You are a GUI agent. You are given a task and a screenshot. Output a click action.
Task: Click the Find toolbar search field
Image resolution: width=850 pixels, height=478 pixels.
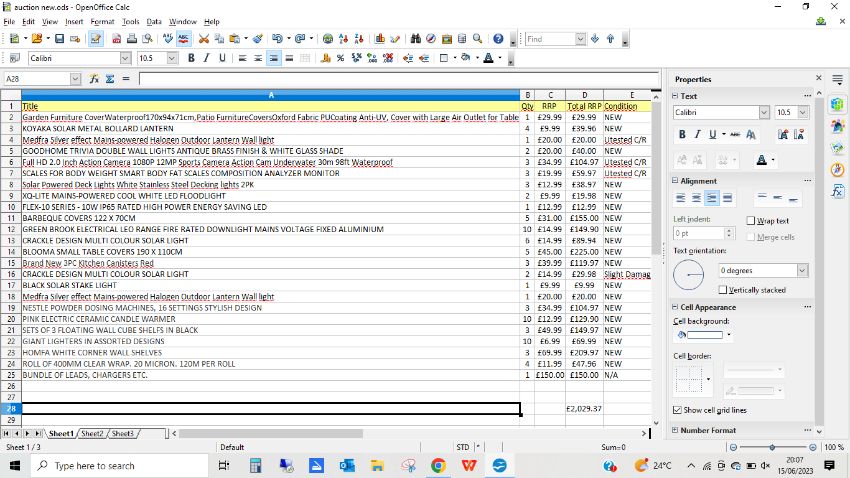point(550,39)
